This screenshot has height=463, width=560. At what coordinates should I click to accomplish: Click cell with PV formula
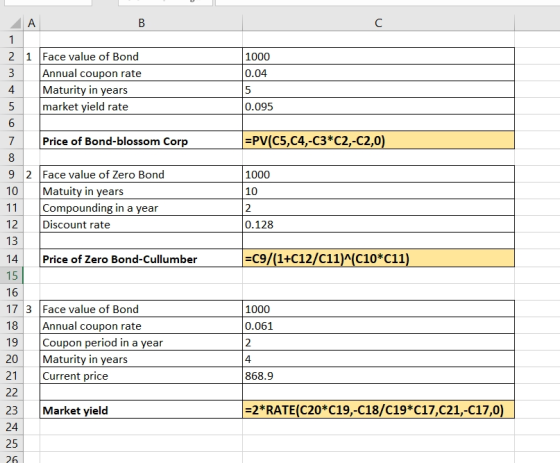378,140
